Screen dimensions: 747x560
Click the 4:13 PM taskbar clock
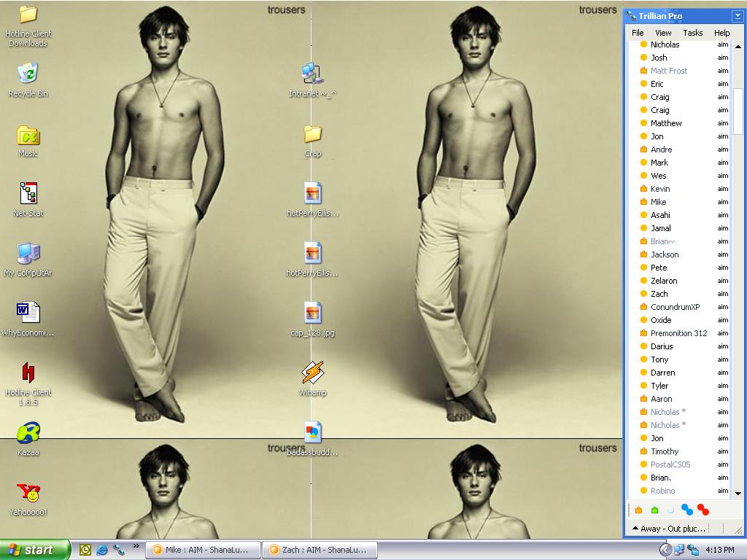[720, 550]
